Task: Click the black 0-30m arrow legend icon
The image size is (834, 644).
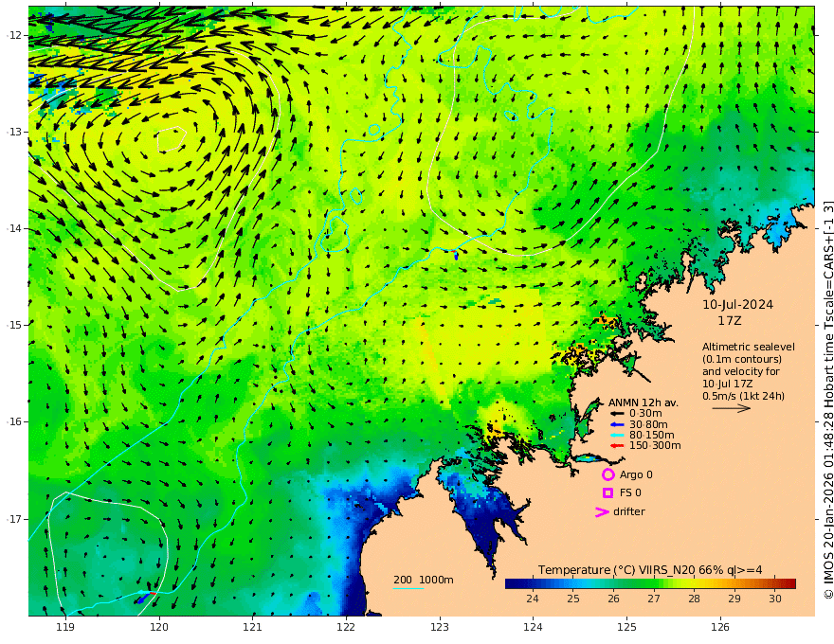Action: click(617, 414)
